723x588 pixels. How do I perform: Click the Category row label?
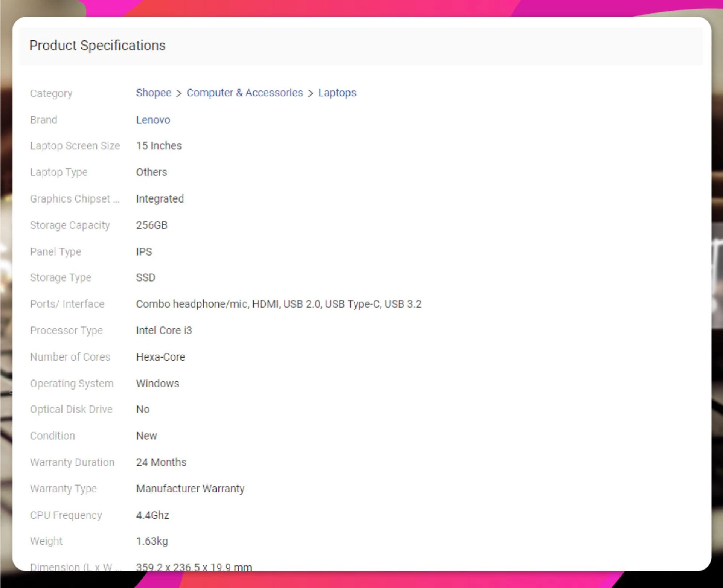pos(51,93)
